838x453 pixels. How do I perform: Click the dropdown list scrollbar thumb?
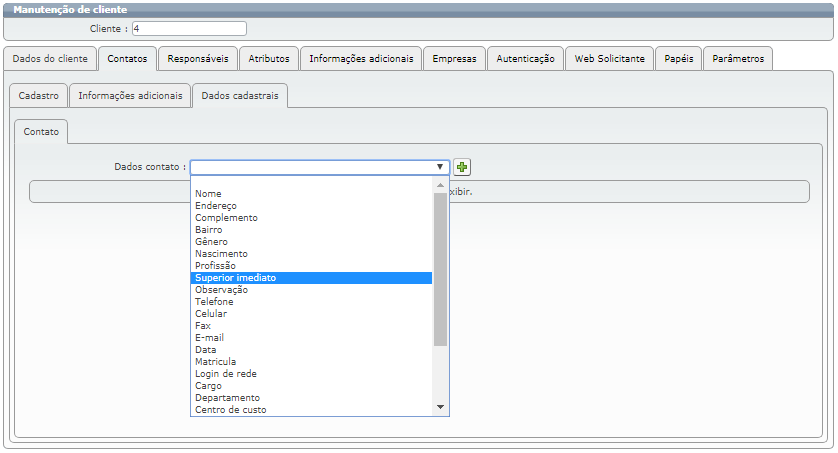point(440,270)
